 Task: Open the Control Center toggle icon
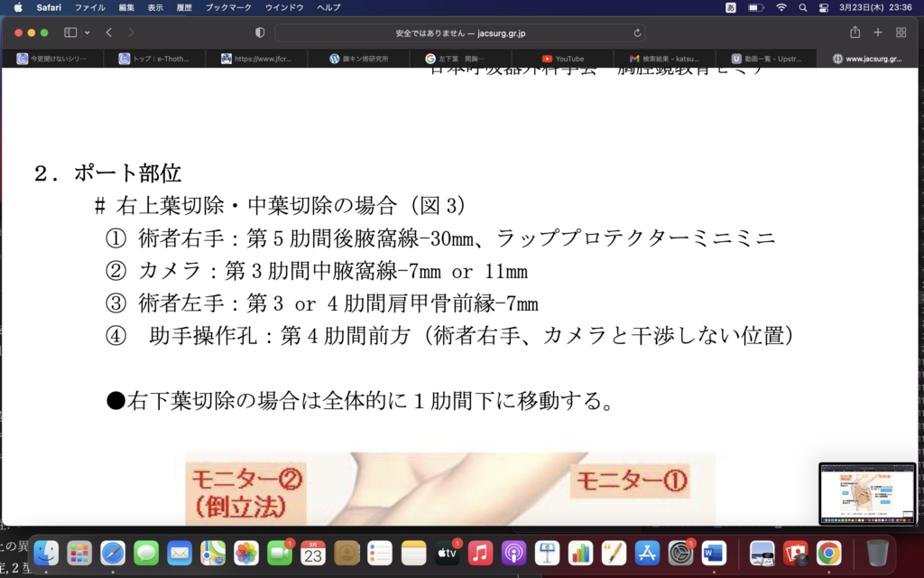[x=823, y=7]
